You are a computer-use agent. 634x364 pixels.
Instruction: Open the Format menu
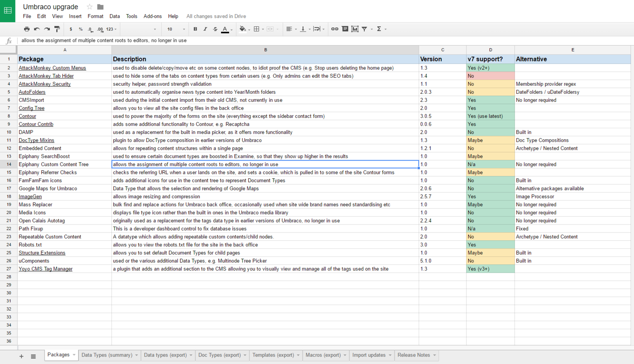tap(96, 17)
